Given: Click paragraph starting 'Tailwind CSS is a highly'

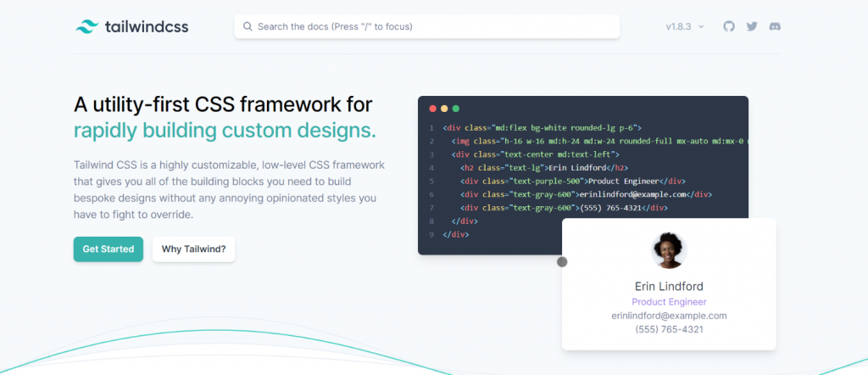Looking at the screenshot, I should 229,190.
